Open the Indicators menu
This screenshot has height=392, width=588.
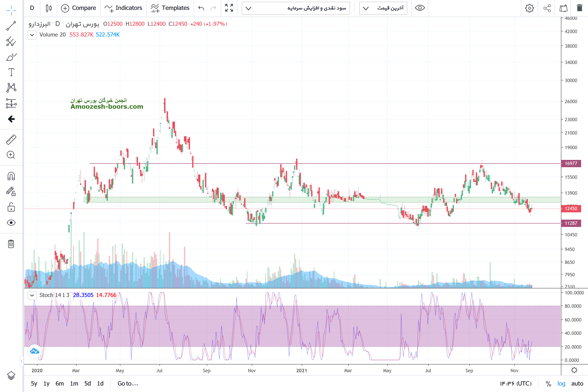tap(123, 8)
